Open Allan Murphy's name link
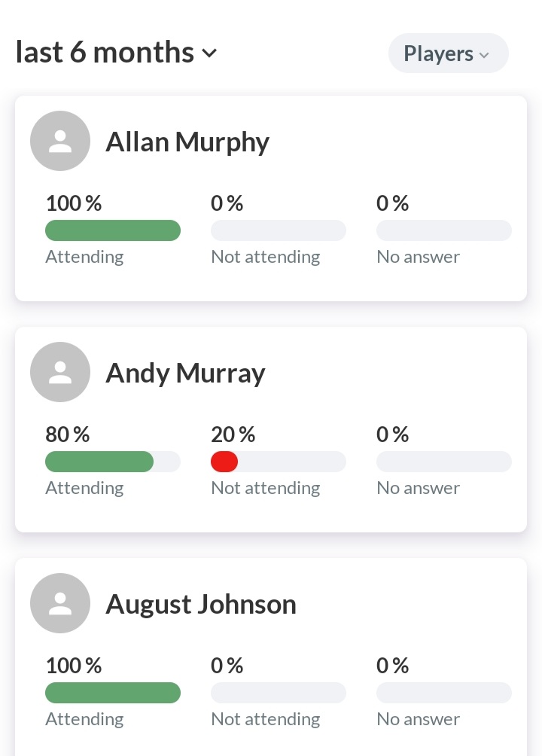The image size is (542, 756). [x=187, y=142]
